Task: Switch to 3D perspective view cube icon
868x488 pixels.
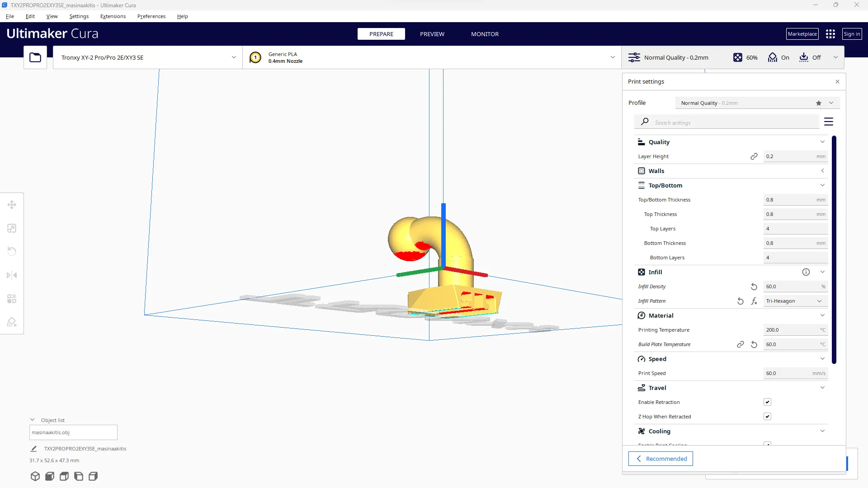Action: coord(35,476)
